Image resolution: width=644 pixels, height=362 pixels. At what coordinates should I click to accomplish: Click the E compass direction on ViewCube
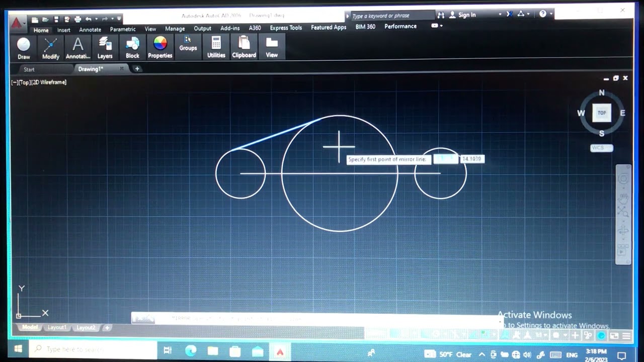(x=623, y=113)
